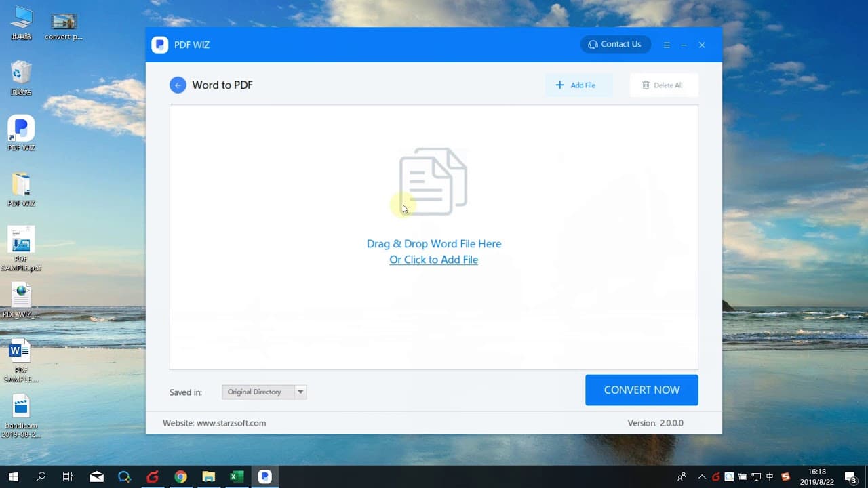The image size is (868, 488).
Task: Click the Contact Us button
Action: pyautogui.click(x=616, y=44)
